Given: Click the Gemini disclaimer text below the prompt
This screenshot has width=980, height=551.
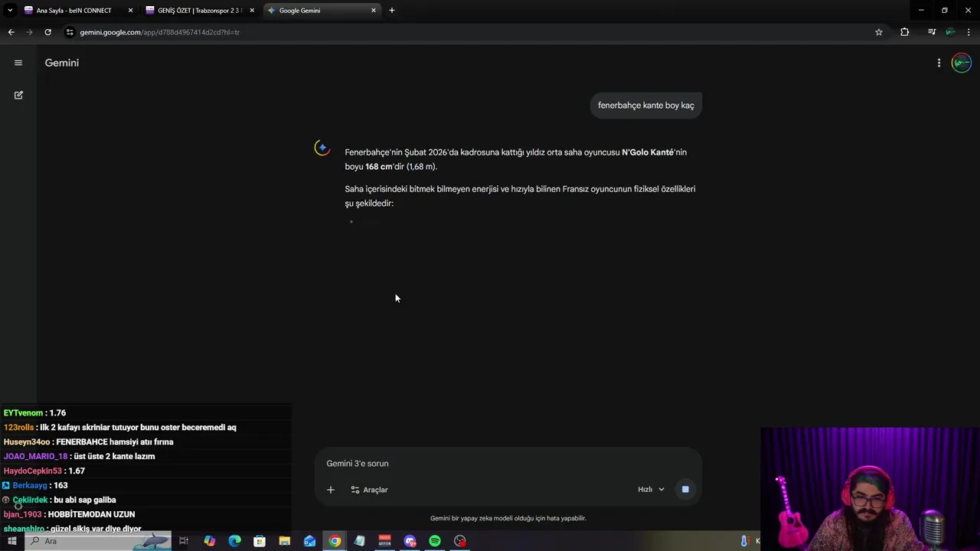Looking at the screenshot, I should click(508, 518).
